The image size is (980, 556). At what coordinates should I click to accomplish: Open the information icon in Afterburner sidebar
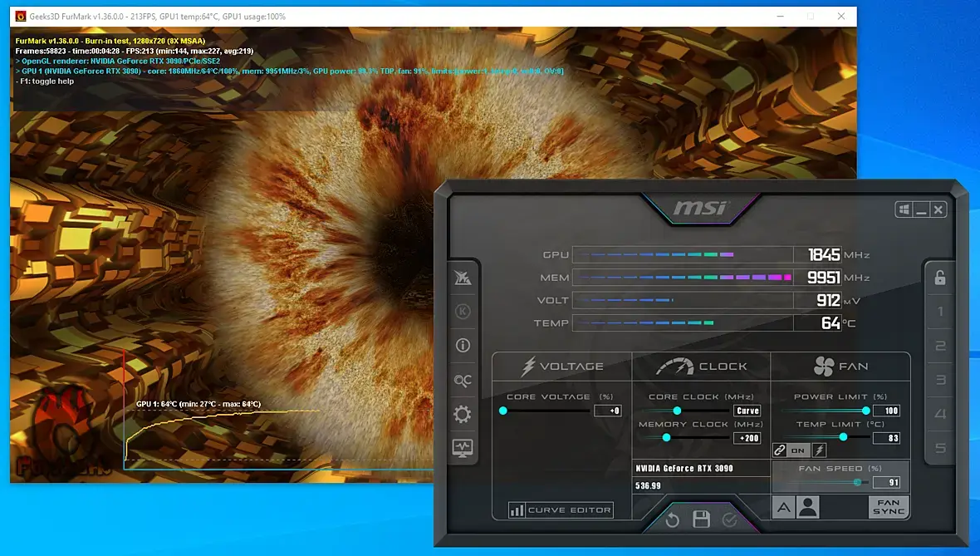(463, 345)
